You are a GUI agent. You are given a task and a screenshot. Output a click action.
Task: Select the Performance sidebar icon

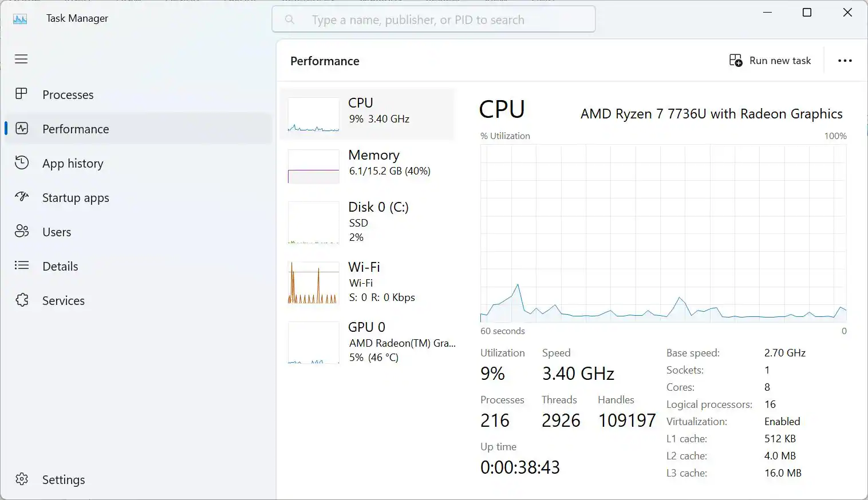[21, 129]
